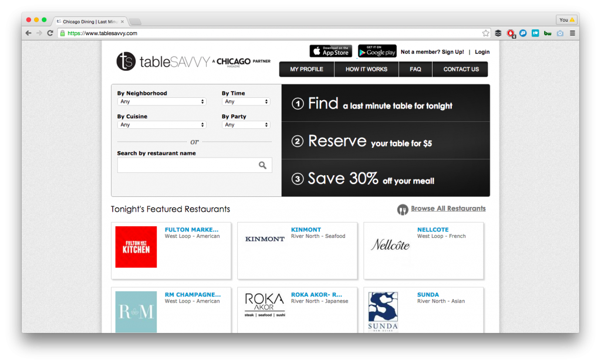Click the 'River North - Seafood' text
601x364 pixels.
tap(318, 236)
